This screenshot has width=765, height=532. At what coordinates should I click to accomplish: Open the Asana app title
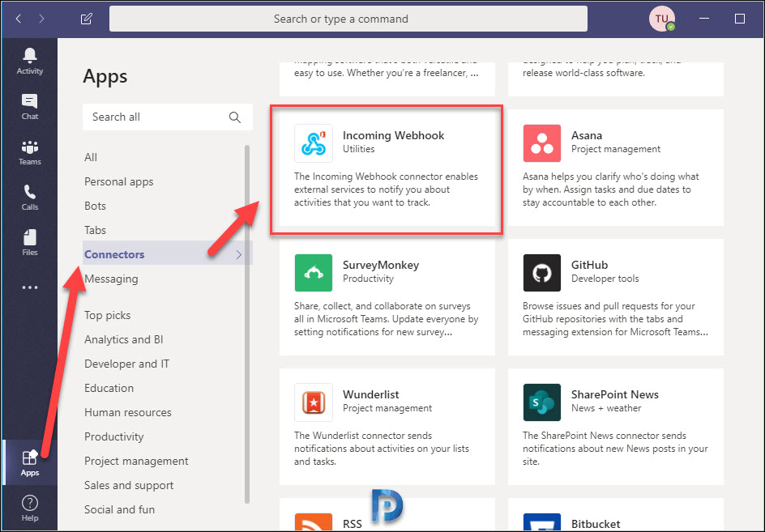click(587, 135)
